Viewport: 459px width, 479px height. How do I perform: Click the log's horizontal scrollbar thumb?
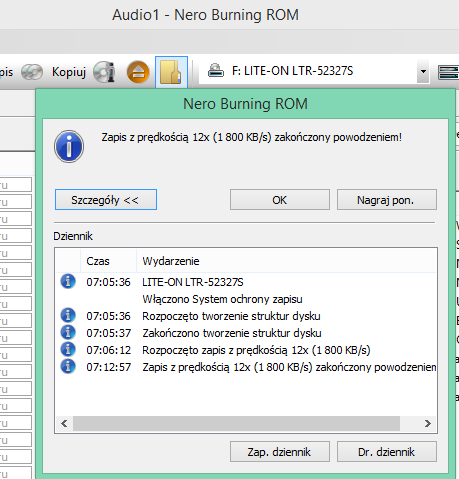tap(236, 423)
